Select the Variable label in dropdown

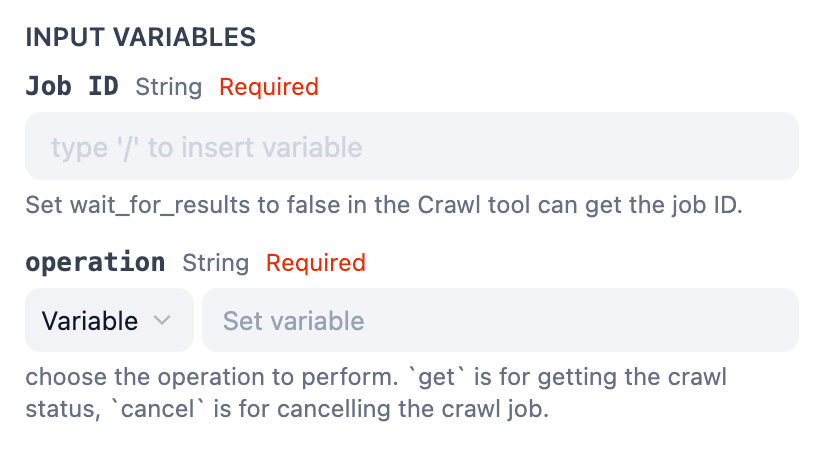90,320
